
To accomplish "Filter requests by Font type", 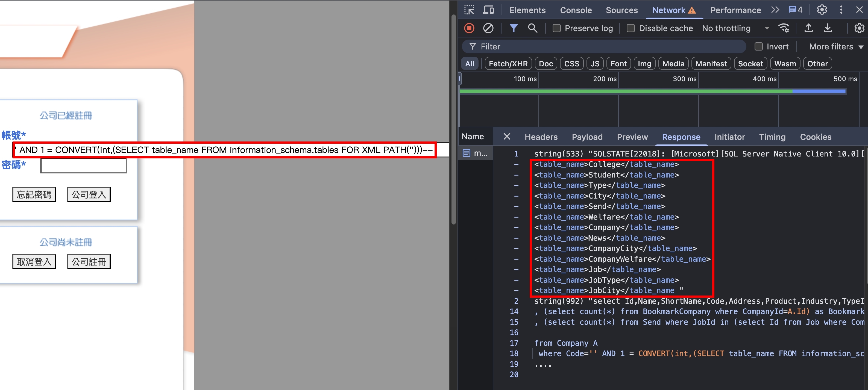I will click(x=618, y=64).
